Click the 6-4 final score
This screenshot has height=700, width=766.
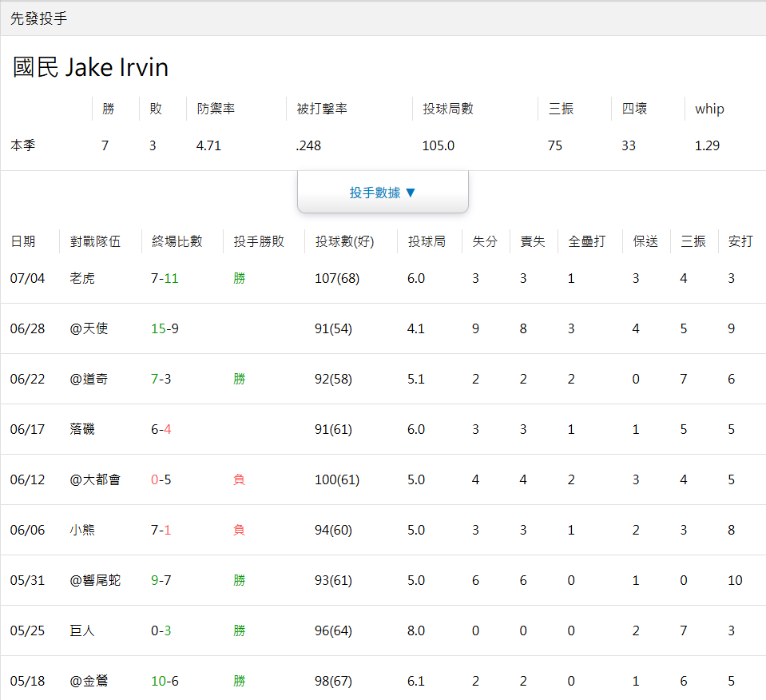161,430
